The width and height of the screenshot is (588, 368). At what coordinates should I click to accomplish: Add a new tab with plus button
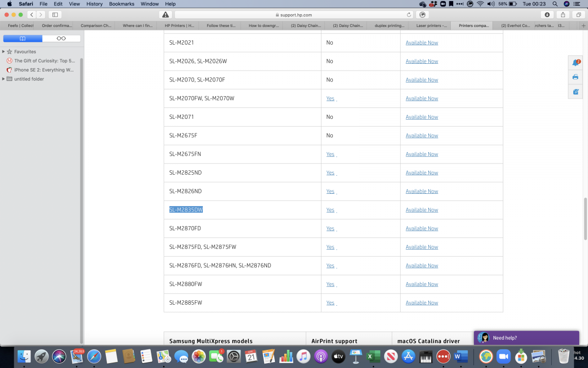tap(584, 26)
